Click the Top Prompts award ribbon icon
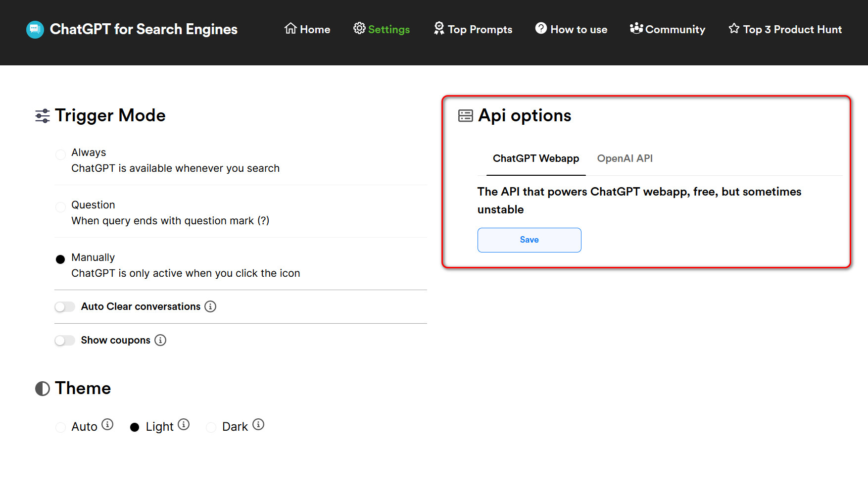Screen dimensions: 868x503 pos(439,28)
